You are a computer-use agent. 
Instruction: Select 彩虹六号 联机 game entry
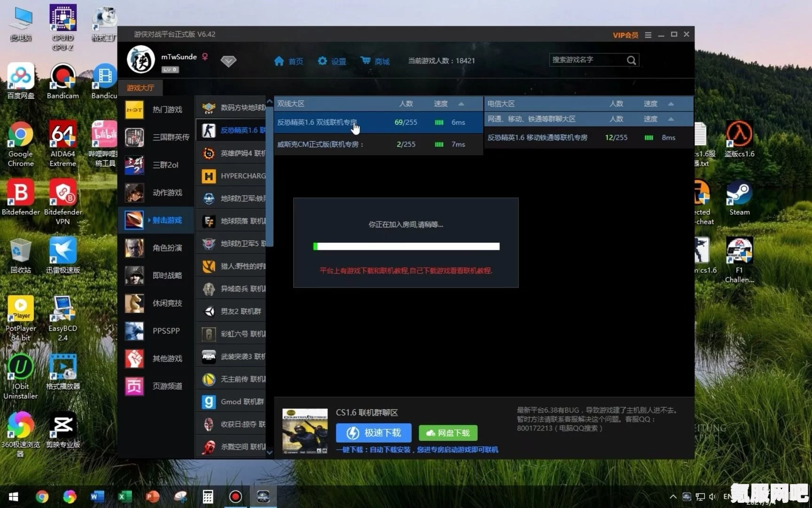point(231,334)
